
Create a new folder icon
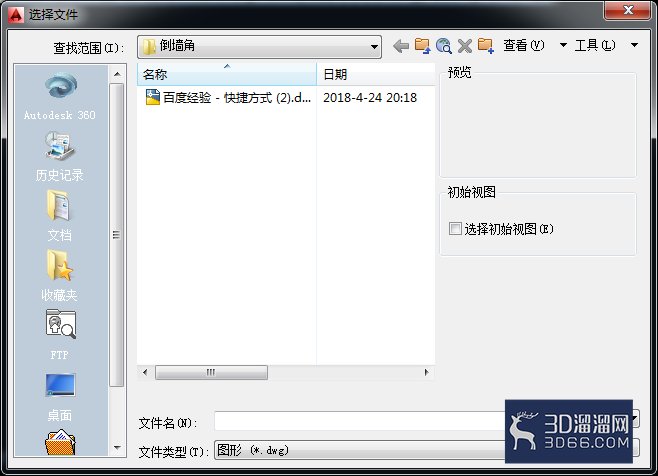tap(486, 46)
